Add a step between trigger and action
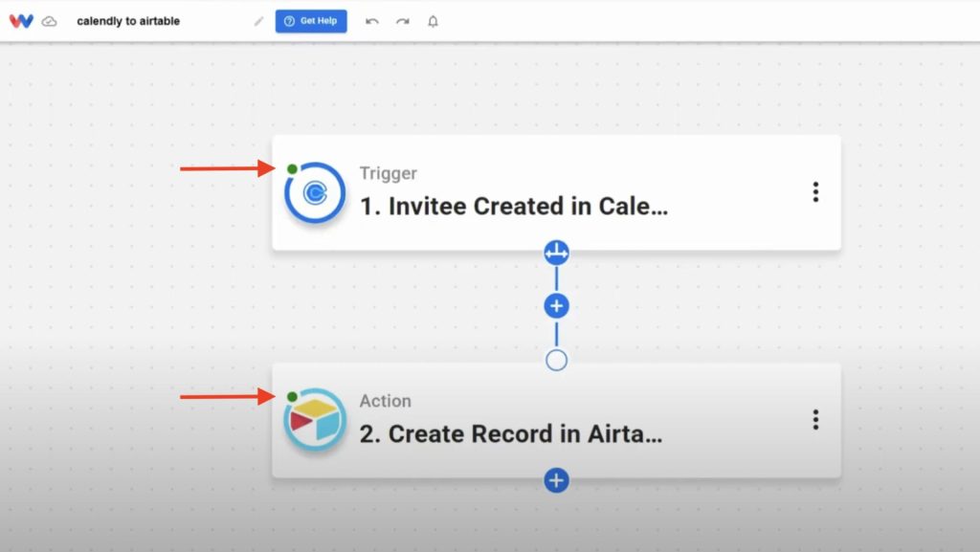Image resolution: width=980 pixels, height=552 pixels. pyautogui.click(x=556, y=306)
